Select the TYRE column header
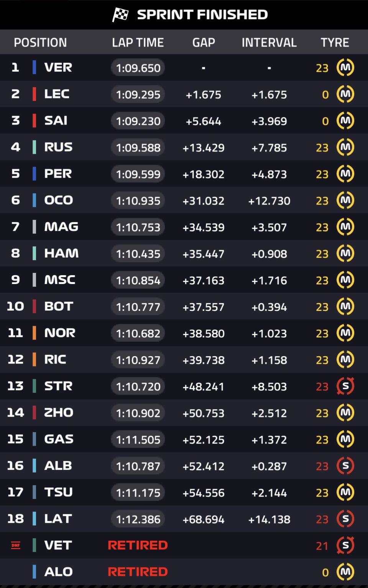368x588 pixels. [335, 42]
